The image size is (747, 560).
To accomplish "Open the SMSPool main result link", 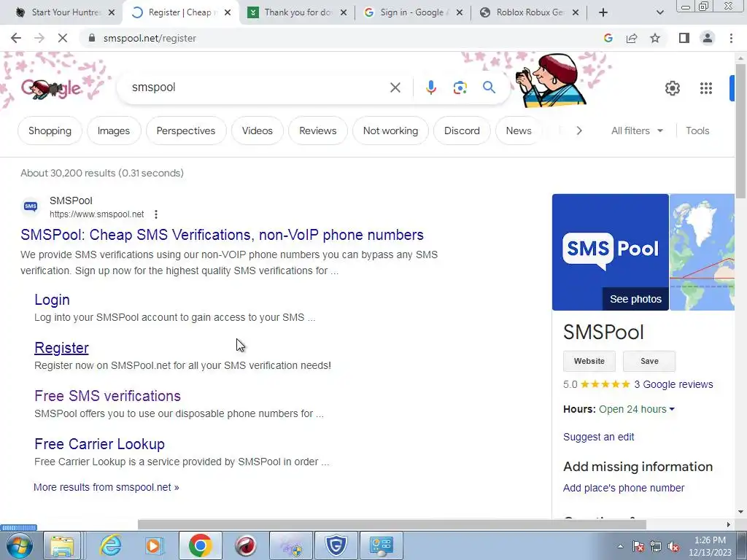I will (x=222, y=235).
